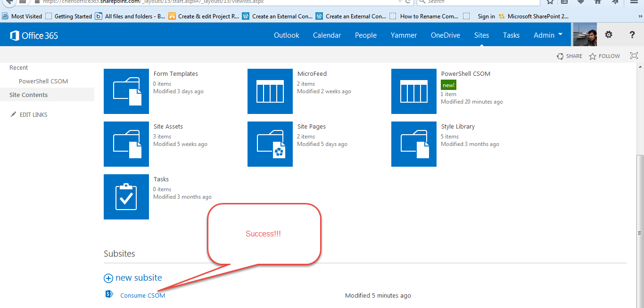Click the 'Modified 5 days ago' text
The image size is (644, 308).
tap(322, 144)
